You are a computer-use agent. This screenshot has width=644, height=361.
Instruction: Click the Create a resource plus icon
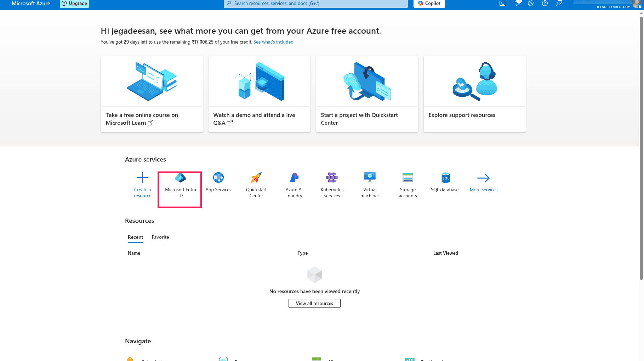pos(143,177)
